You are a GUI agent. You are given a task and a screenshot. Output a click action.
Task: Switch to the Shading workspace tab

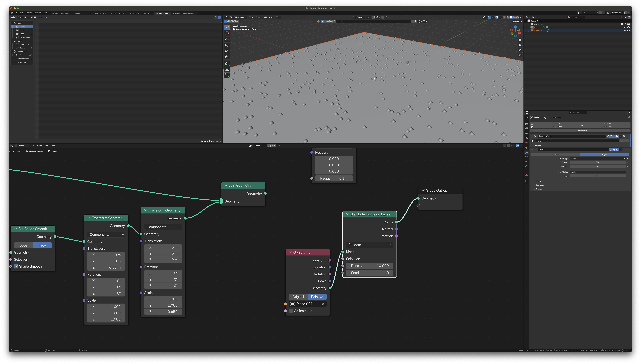click(112, 13)
